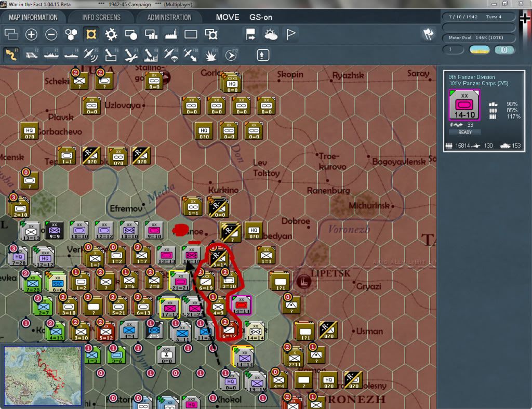532x409 pixels.
Task: Click the gear map overlay icon
Action: (x=111, y=34)
